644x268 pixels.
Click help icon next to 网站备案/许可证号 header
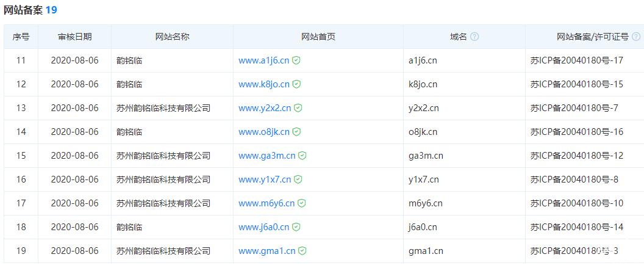636,37
